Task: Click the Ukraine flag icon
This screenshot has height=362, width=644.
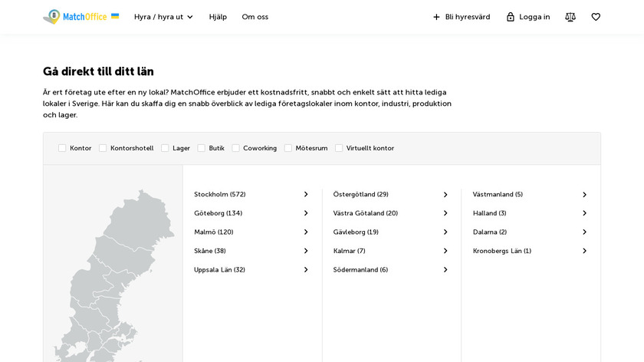Action: (x=115, y=15)
